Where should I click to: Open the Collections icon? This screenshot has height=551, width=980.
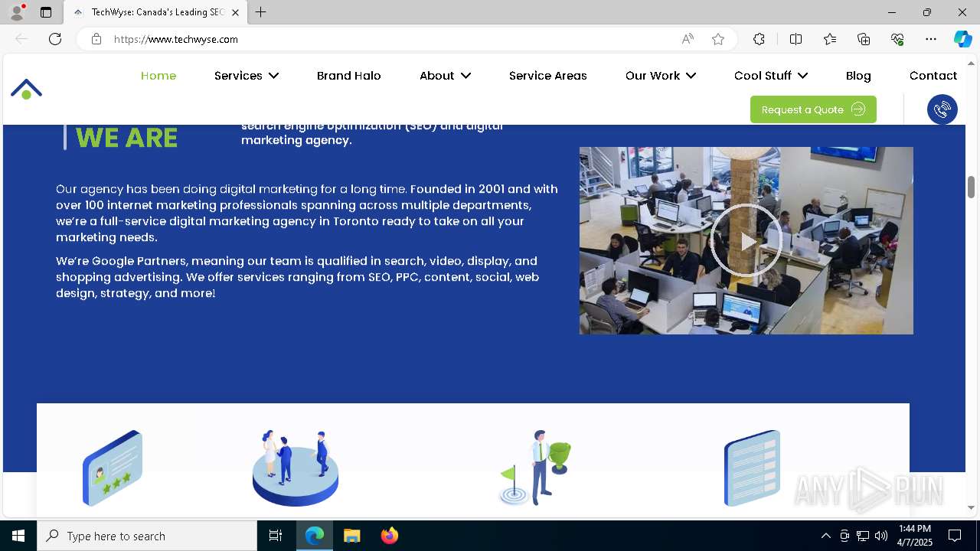tap(864, 39)
